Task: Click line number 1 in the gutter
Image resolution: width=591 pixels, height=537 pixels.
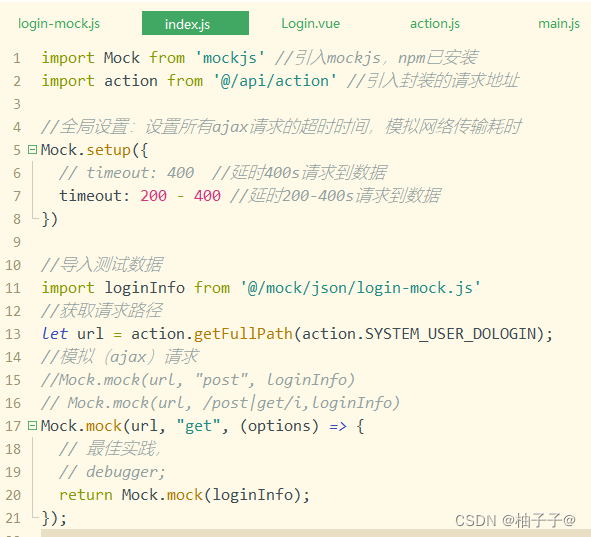Action: 17,58
